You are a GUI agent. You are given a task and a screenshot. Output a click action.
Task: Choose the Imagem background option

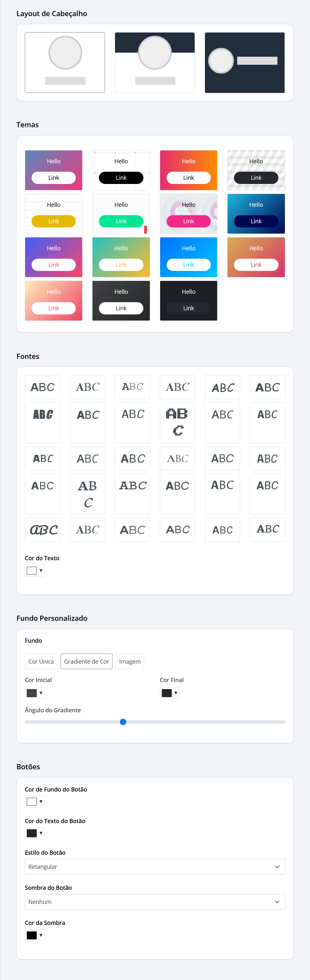130,661
